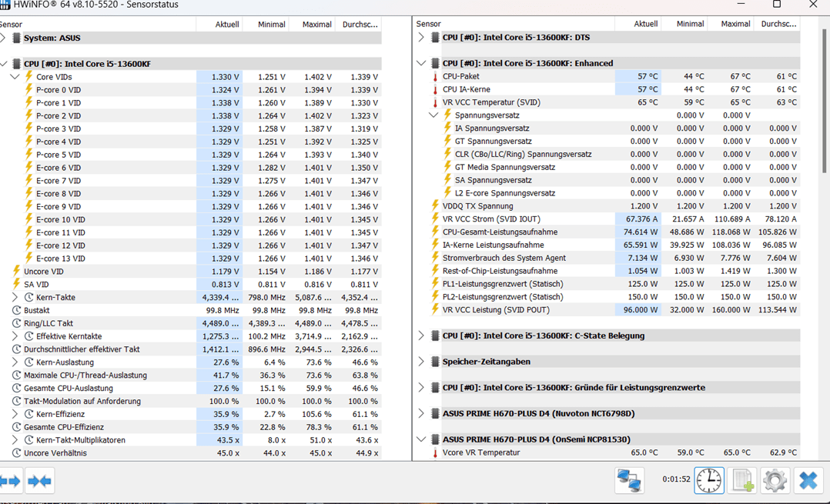
Task: Collapse the i5-13600KF: Enhanced group
Action: pos(421,63)
